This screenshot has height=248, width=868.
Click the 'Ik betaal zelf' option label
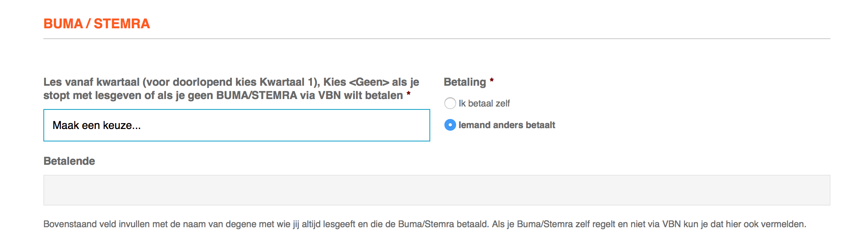click(484, 103)
